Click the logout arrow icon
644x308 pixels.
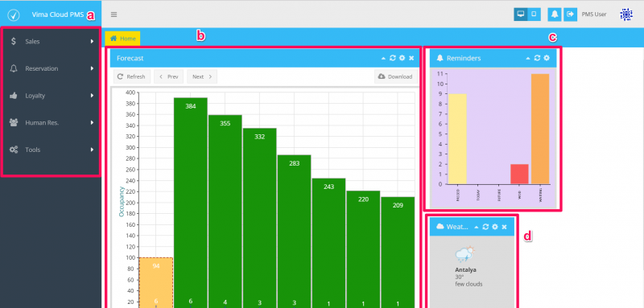[x=570, y=14]
